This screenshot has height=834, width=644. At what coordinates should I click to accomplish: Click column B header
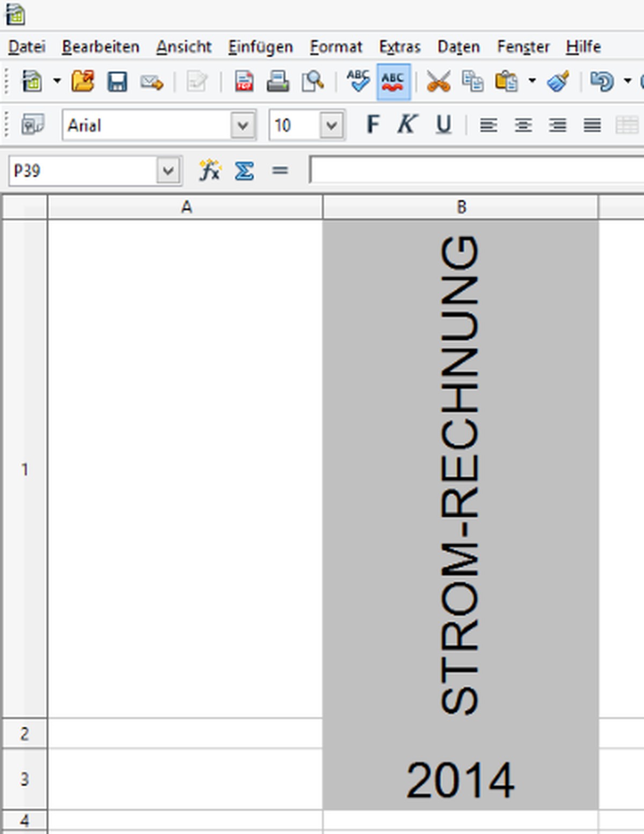[460, 207]
